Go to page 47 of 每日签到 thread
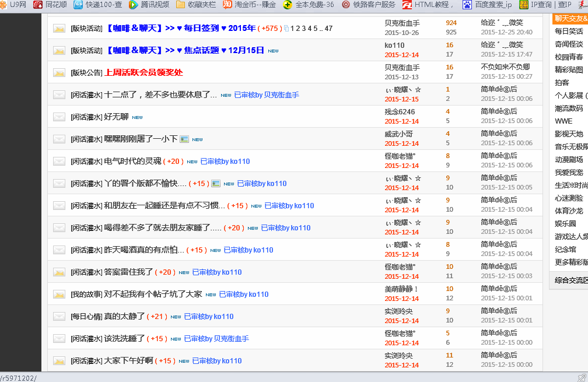 click(x=328, y=29)
